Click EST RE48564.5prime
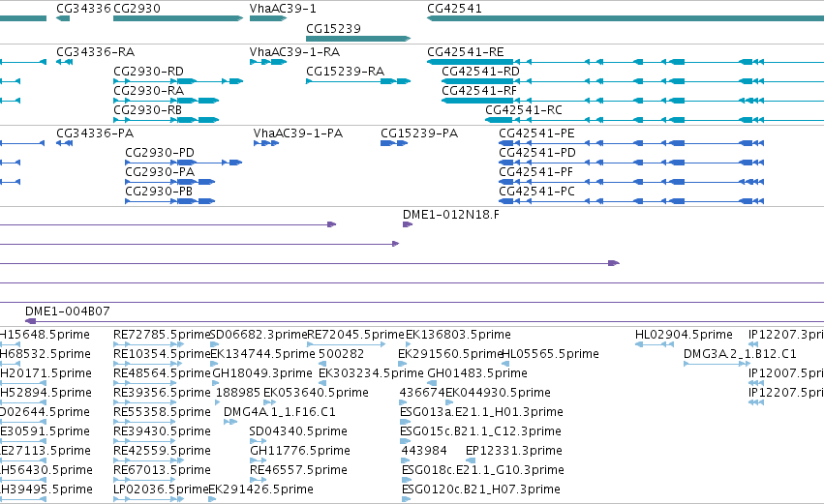 (x=162, y=373)
